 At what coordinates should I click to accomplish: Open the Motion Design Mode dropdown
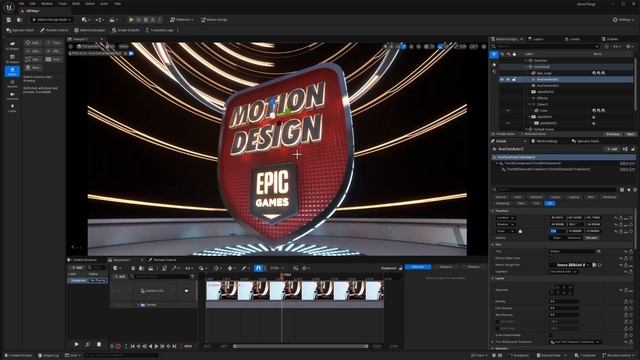(52, 20)
